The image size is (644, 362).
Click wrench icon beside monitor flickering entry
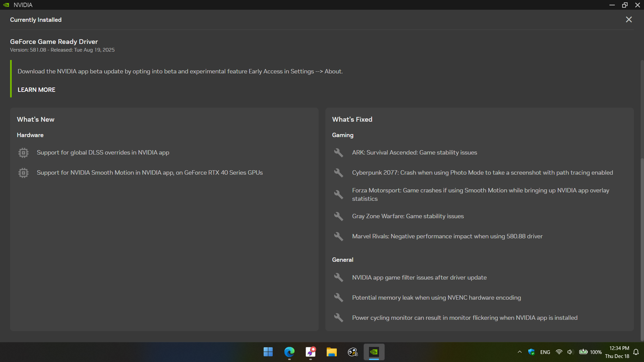[338, 318]
